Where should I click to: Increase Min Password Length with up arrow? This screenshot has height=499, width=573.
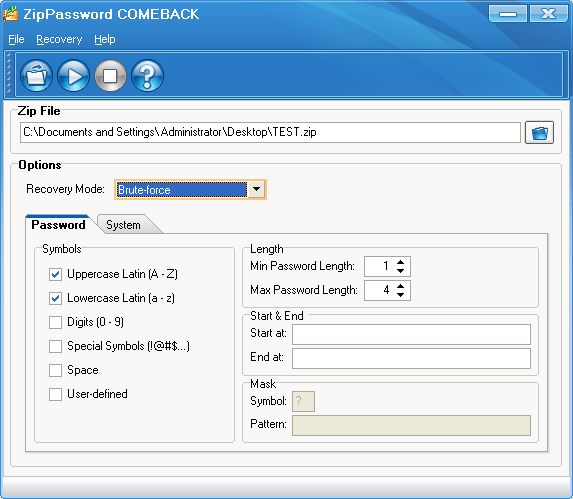click(x=401, y=262)
